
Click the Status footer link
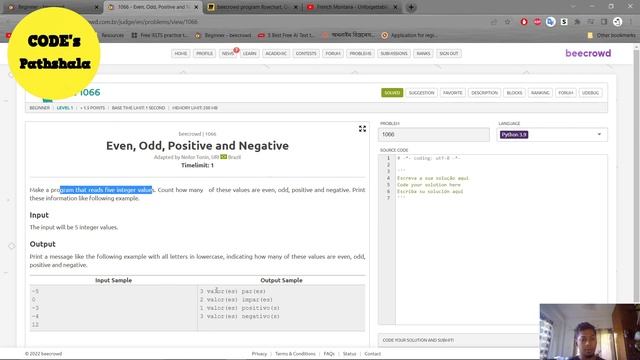coord(349,354)
